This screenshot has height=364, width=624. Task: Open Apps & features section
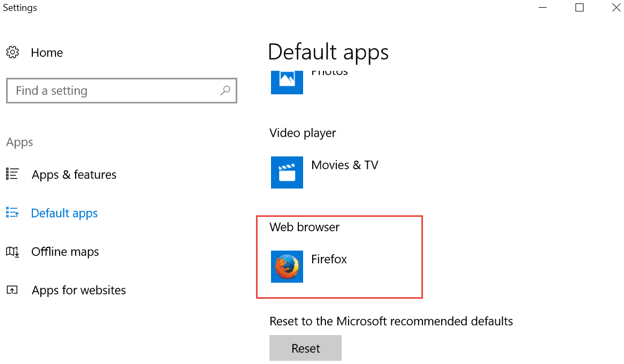(74, 175)
